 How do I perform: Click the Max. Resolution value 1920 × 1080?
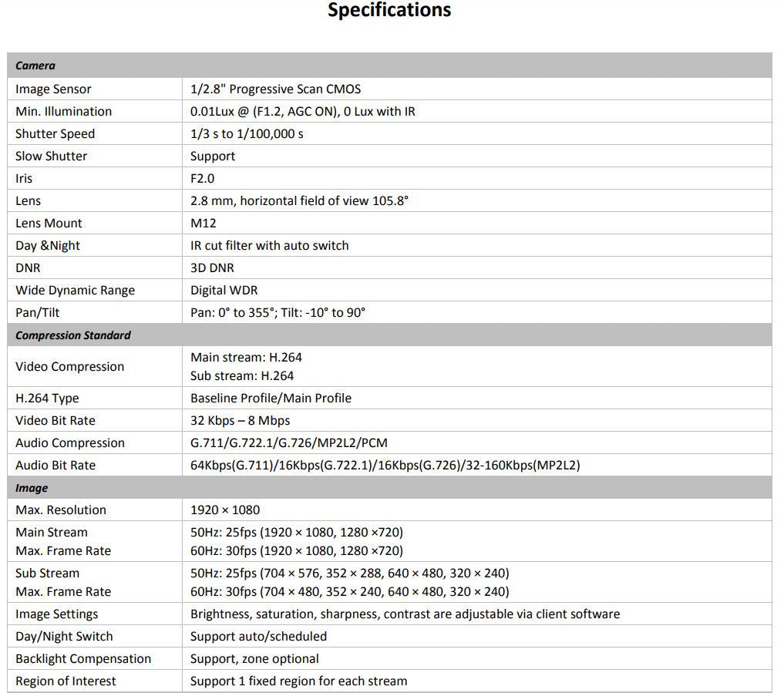[x=225, y=510]
